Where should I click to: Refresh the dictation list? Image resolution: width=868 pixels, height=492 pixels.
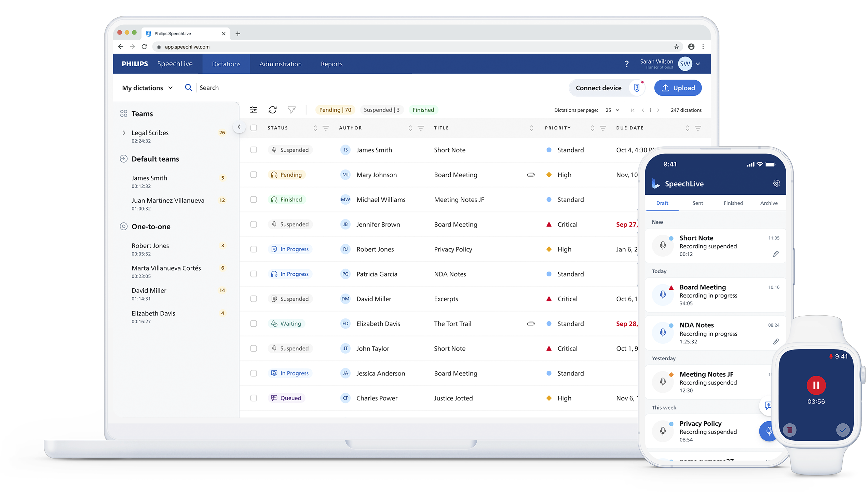pos(272,110)
